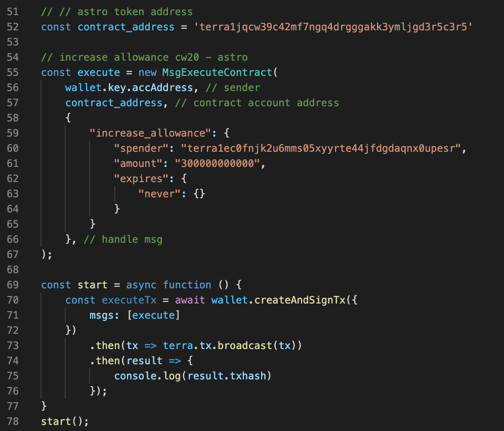Click the handle msg comment

coord(123,239)
